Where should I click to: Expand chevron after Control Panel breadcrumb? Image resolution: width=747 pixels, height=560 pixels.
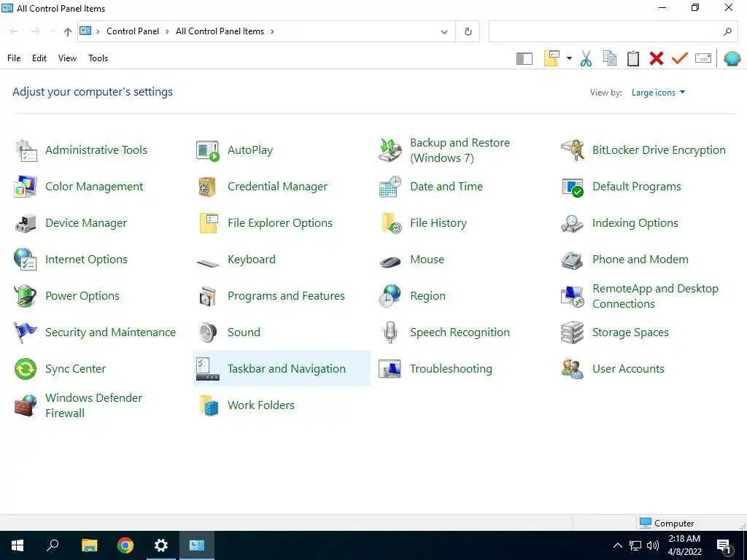click(x=167, y=31)
